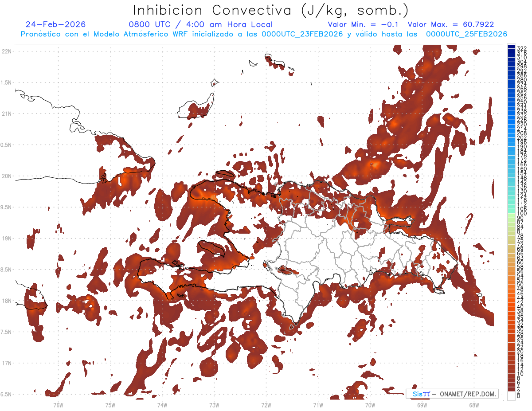532x411 pixels.
Task: Click the colorbar value label "40"
Action: click(x=520, y=307)
